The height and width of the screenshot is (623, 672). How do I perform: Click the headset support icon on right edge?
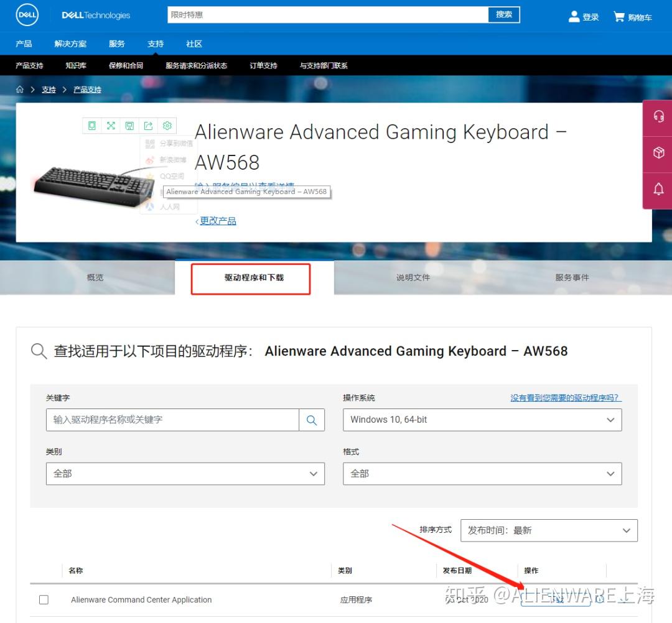(x=658, y=117)
